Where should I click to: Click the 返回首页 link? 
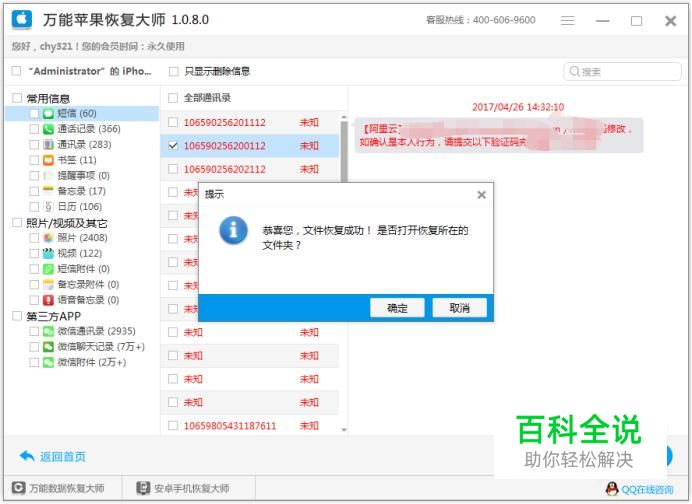click(63, 457)
